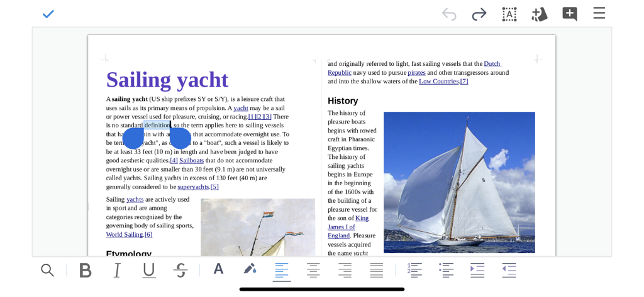Tap the left selection handle
Image resolution: width=644 pixels, height=297 pixels.
(133, 138)
